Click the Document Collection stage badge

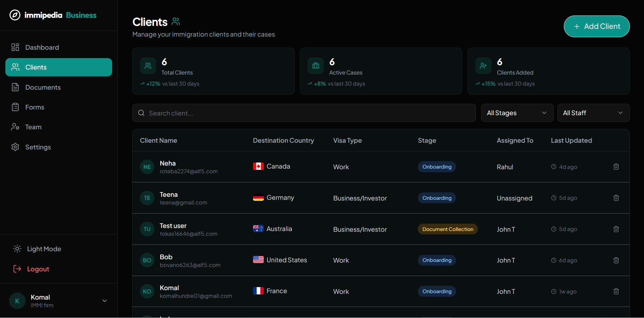(448, 229)
